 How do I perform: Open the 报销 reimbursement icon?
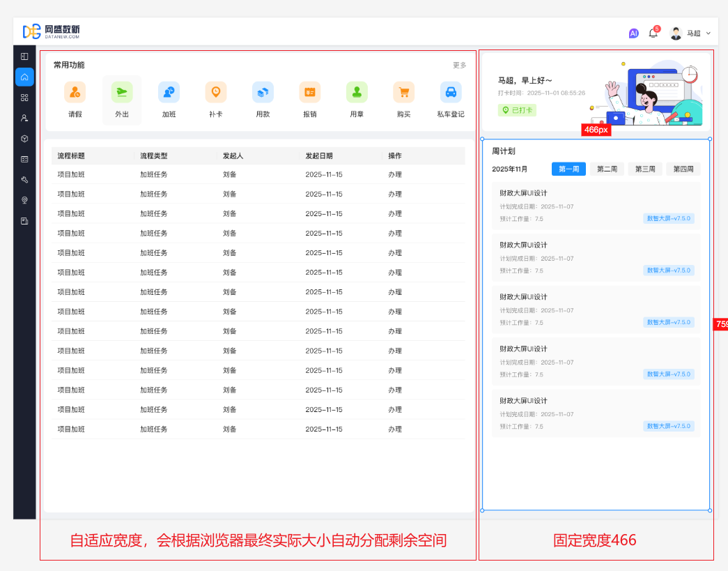[x=310, y=92]
